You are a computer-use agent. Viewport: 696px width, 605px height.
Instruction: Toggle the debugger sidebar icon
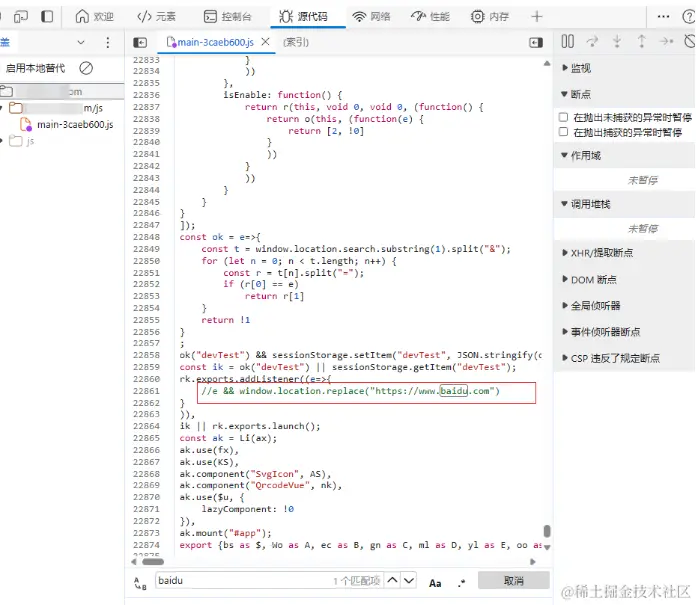536,43
